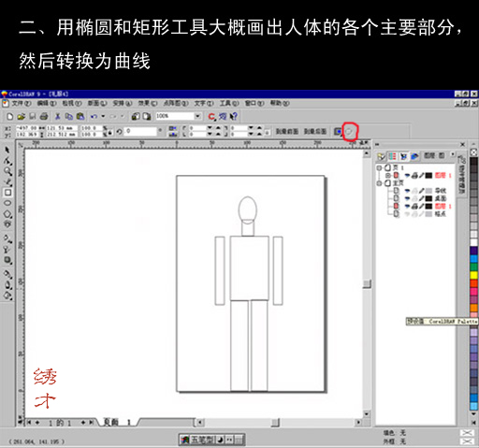
Task: Select the Rectangle tool in toolbox
Action: click(x=8, y=193)
